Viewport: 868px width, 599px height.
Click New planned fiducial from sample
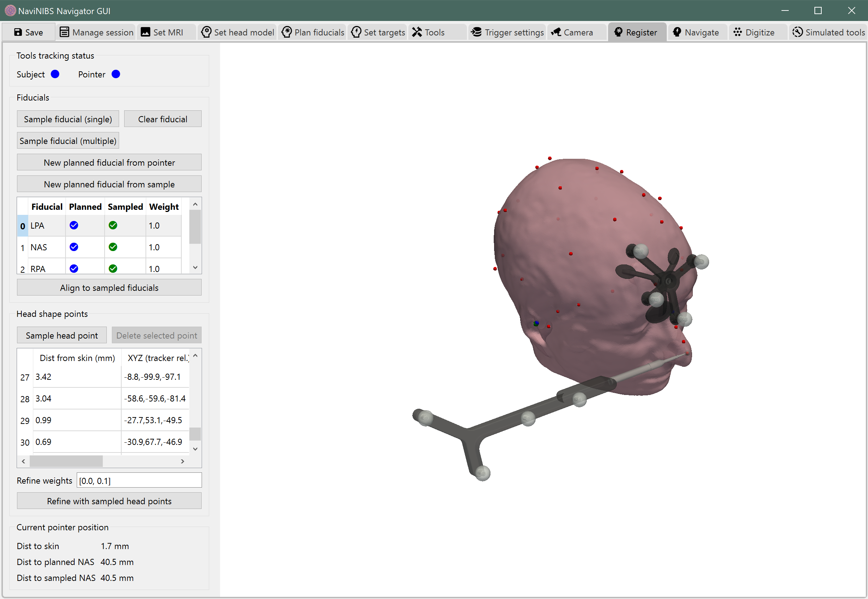[109, 184]
